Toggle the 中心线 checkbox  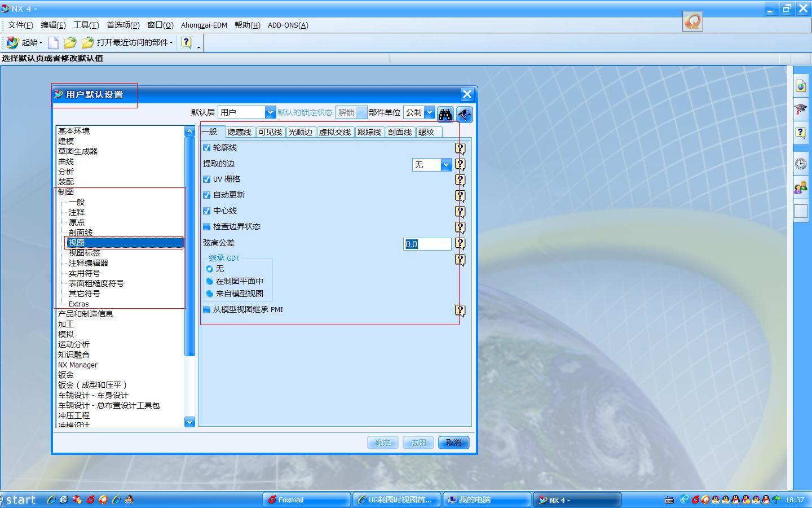click(206, 211)
